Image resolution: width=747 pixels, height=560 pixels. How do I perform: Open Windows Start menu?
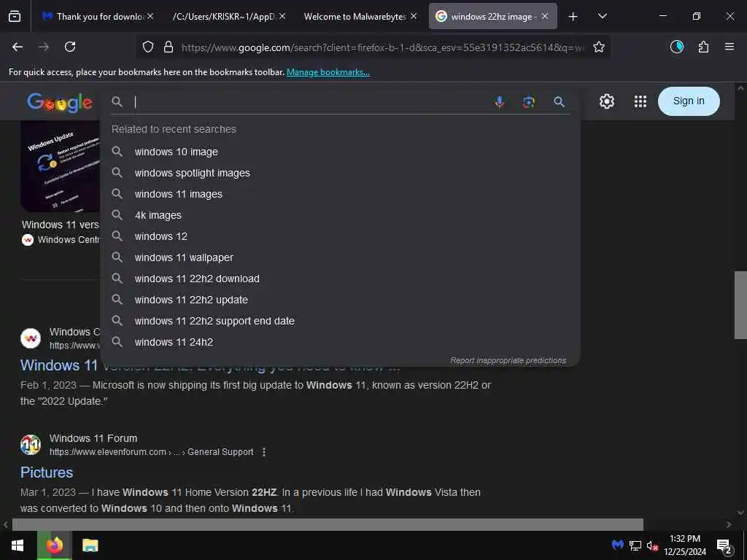click(x=18, y=545)
